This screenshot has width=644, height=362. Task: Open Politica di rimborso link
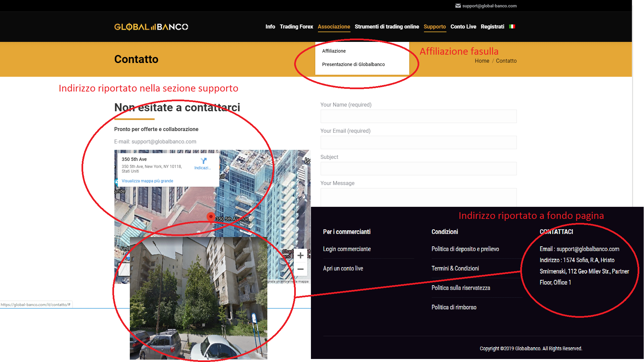pos(454,307)
